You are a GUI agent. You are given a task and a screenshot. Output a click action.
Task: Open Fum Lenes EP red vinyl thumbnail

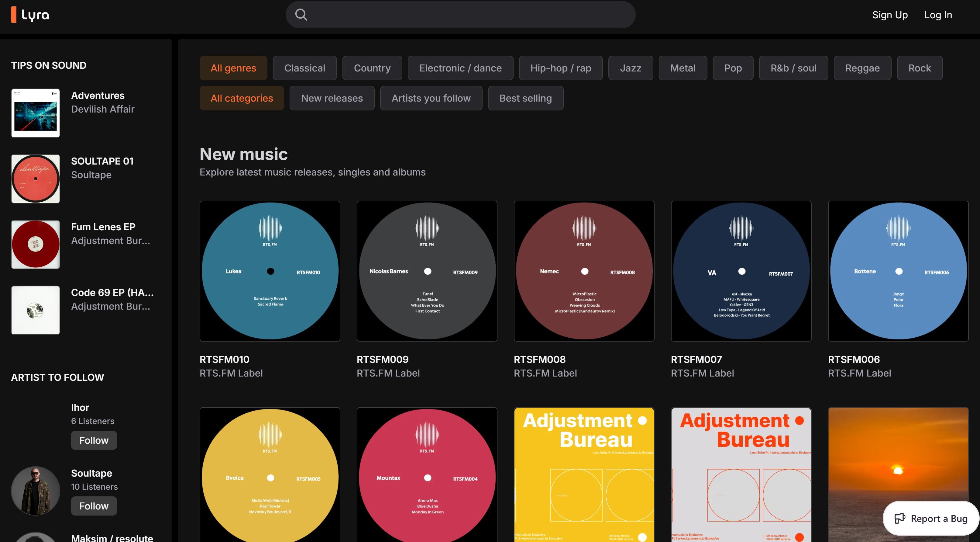click(35, 245)
